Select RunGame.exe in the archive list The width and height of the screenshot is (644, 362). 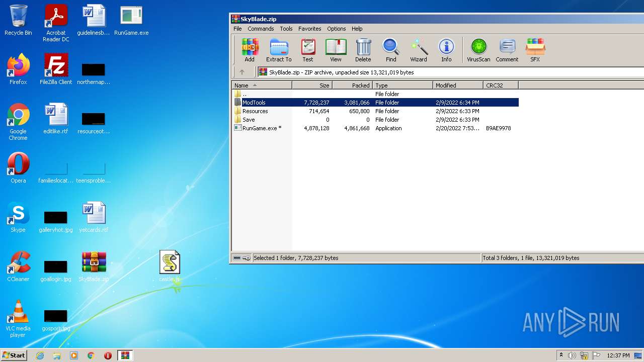click(375, 128)
